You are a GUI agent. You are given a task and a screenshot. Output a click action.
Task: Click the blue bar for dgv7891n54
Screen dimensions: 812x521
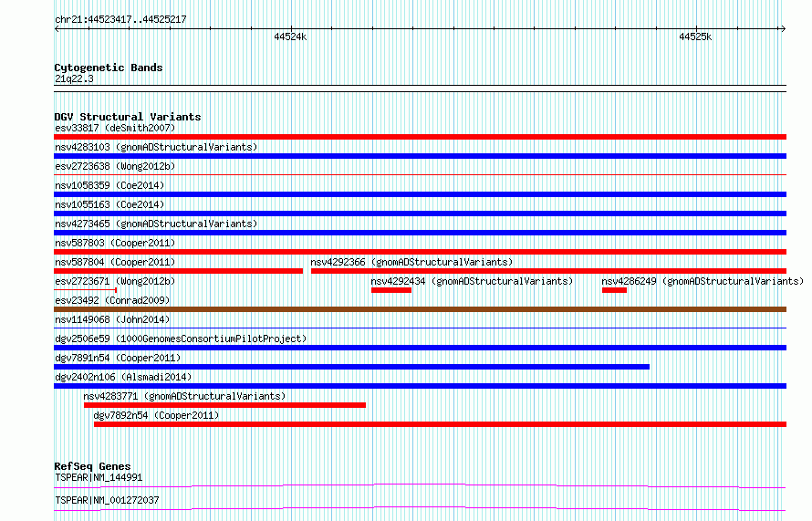pos(351,367)
